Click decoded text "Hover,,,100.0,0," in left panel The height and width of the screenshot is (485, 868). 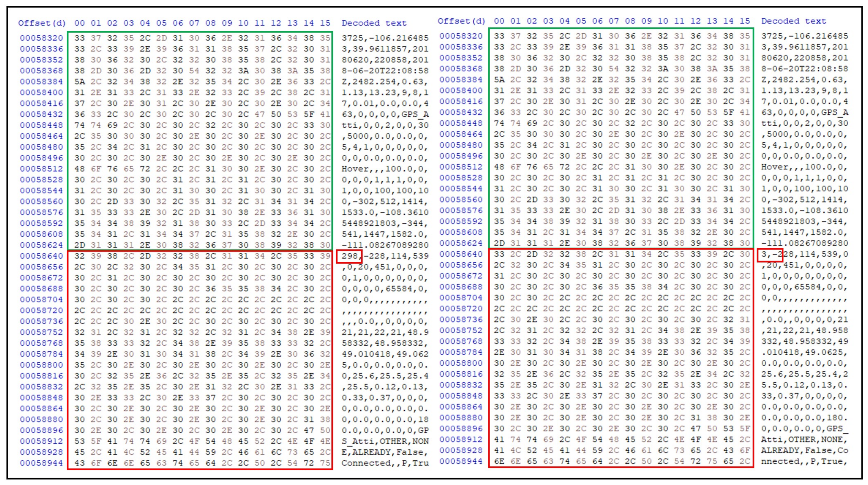coord(385,169)
